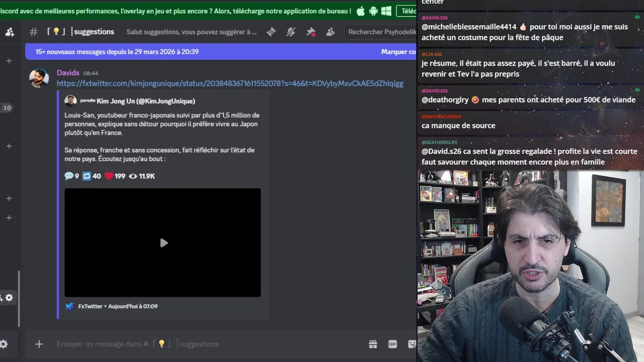644x362 pixels.
Task: Open the sticker picker icon
Action: coord(412,344)
